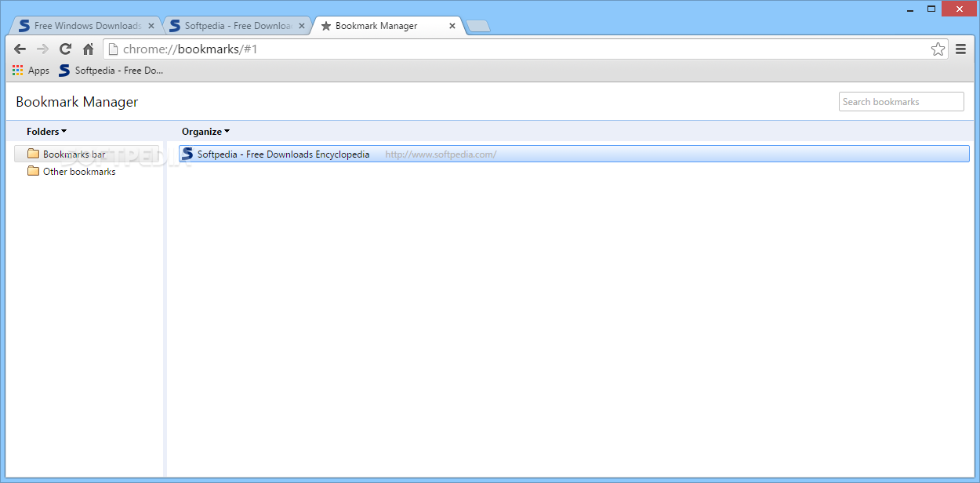The width and height of the screenshot is (980, 483).
Task: Close the Free Windows Downloads tab
Action: click(x=151, y=26)
